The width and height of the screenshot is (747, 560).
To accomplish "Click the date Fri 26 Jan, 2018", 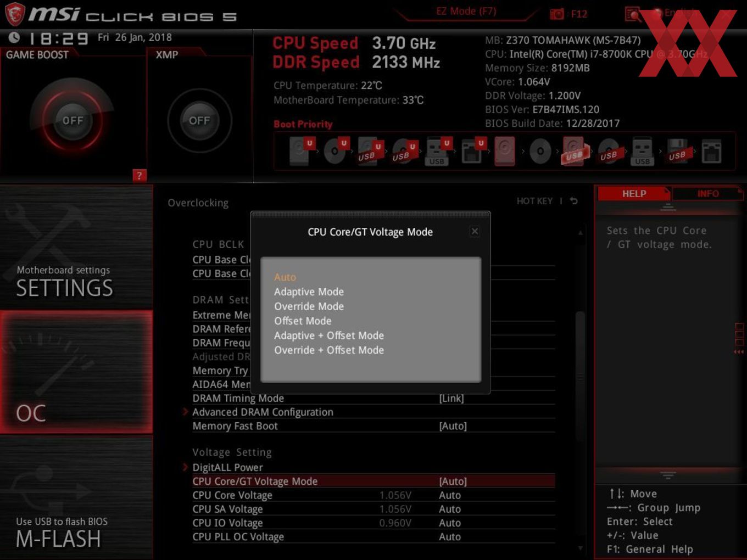I will coord(135,37).
